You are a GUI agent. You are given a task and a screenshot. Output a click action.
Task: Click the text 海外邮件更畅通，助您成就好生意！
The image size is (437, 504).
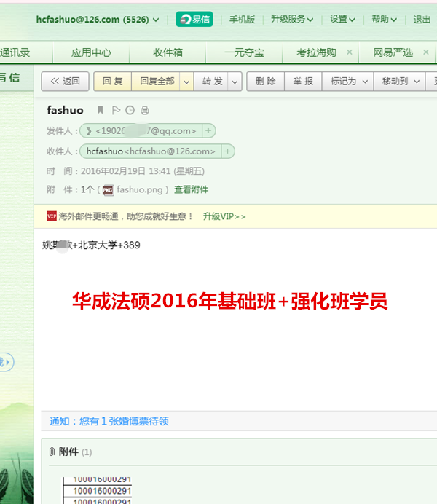pos(125,216)
